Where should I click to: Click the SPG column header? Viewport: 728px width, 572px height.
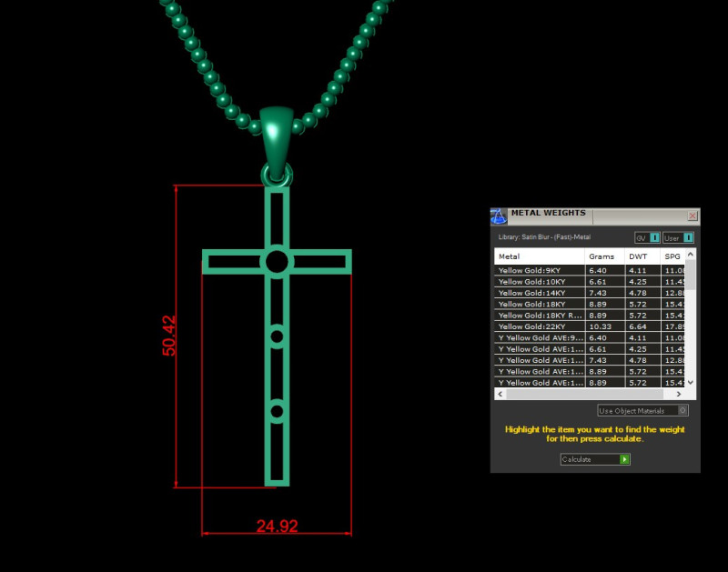(x=672, y=256)
